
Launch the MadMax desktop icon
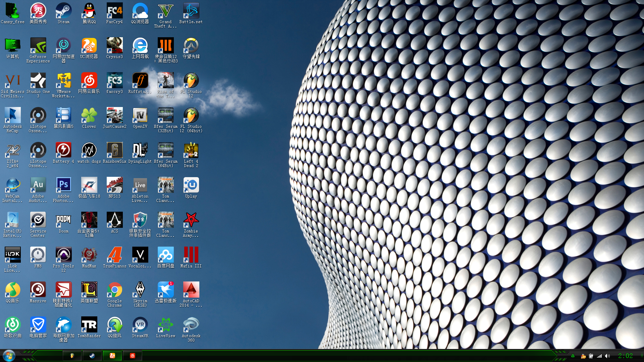(89, 258)
